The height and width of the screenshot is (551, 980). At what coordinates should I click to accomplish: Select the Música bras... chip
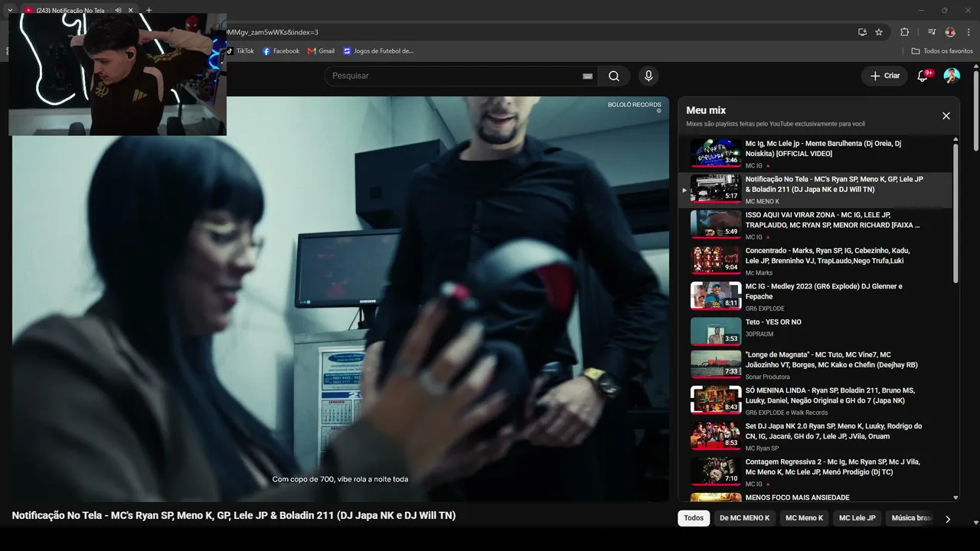tap(911, 518)
